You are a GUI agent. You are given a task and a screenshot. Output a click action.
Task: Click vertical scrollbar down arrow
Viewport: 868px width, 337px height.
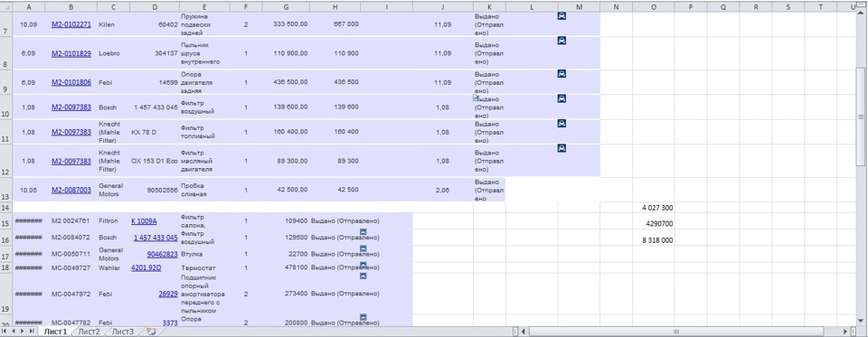click(x=860, y=320)
